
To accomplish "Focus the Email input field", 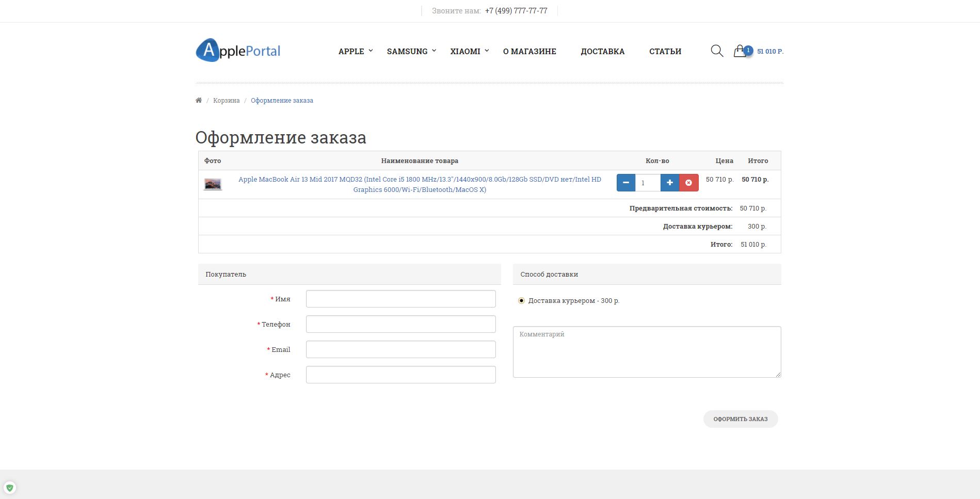I will [401, 349].
